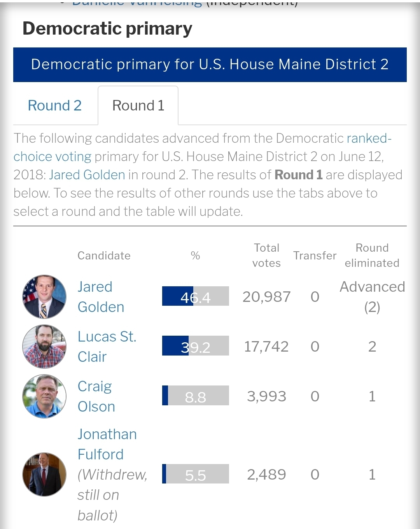Open Jared Golden's name link in table
The width and height of the screenshot is (420, 529).
click(101, 297)
